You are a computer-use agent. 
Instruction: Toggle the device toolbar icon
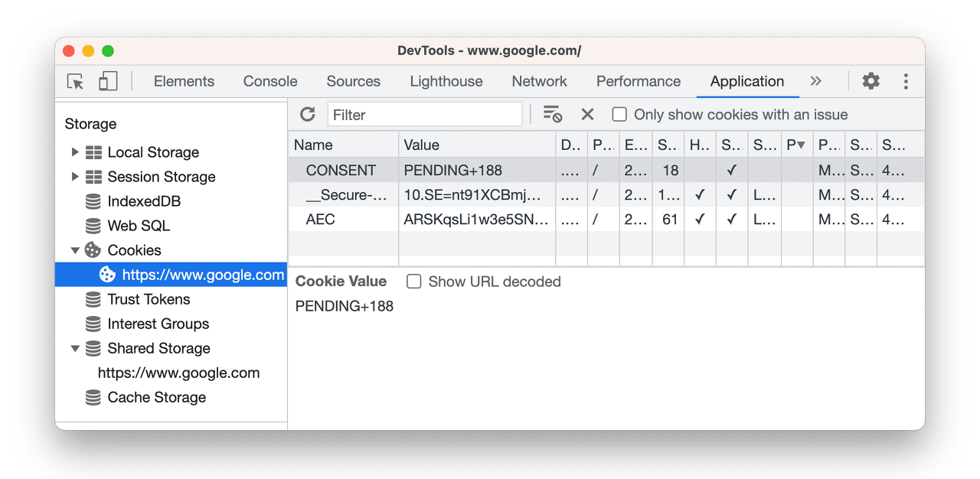point(108,81)
